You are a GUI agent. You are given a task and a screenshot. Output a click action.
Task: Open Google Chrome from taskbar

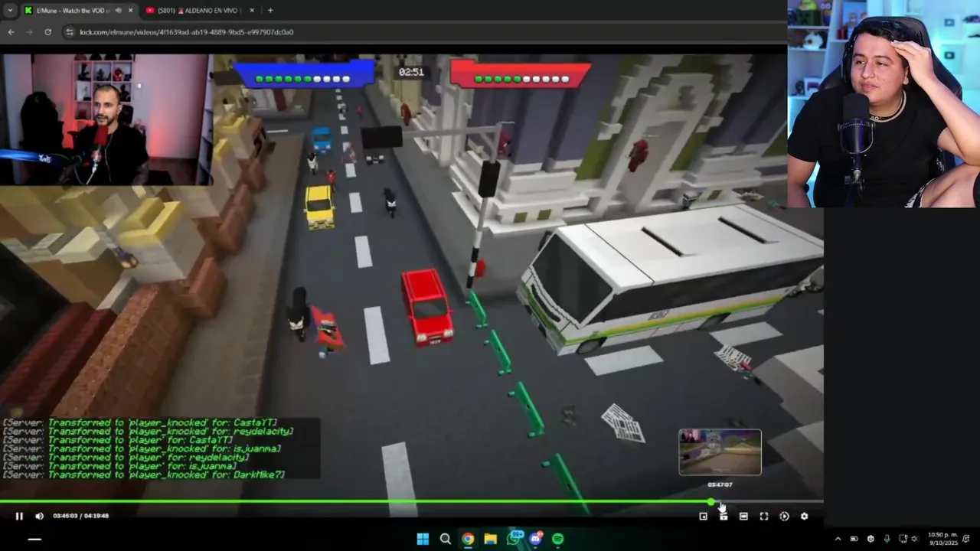[468, 539]
